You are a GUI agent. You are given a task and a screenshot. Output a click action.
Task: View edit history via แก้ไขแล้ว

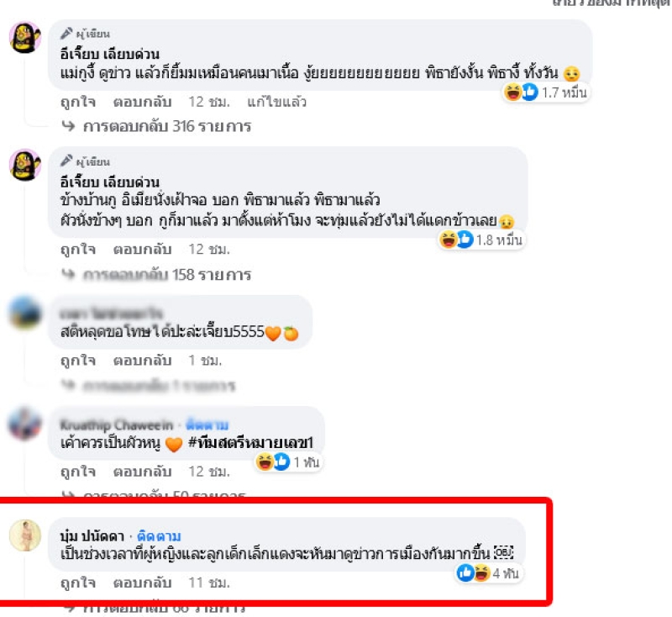pos(277,102)
